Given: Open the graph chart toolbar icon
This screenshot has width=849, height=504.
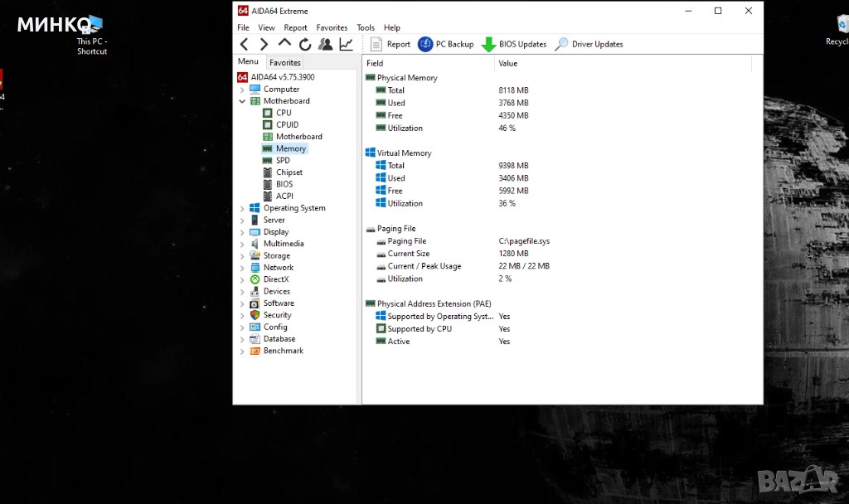Looking at the screenshot, I should pos(346,44).
